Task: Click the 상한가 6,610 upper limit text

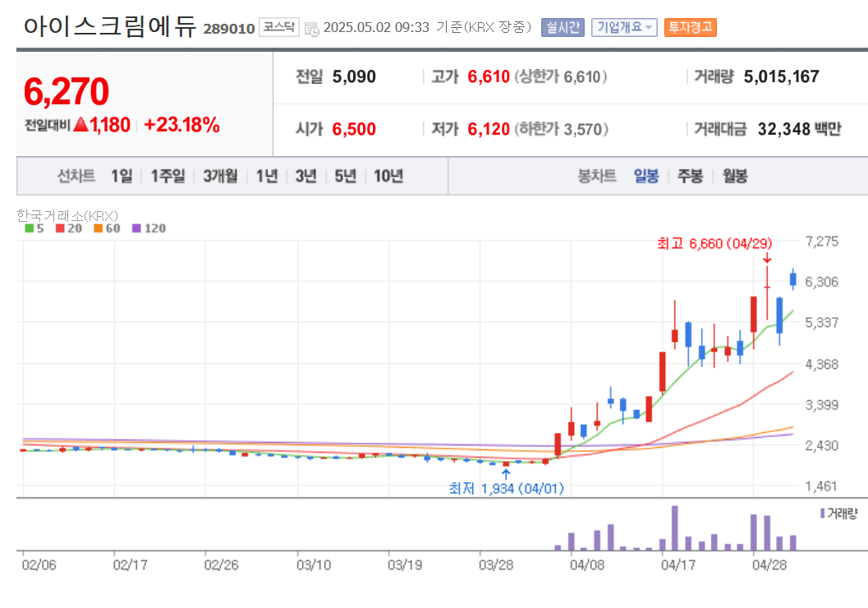Action: 561,76
